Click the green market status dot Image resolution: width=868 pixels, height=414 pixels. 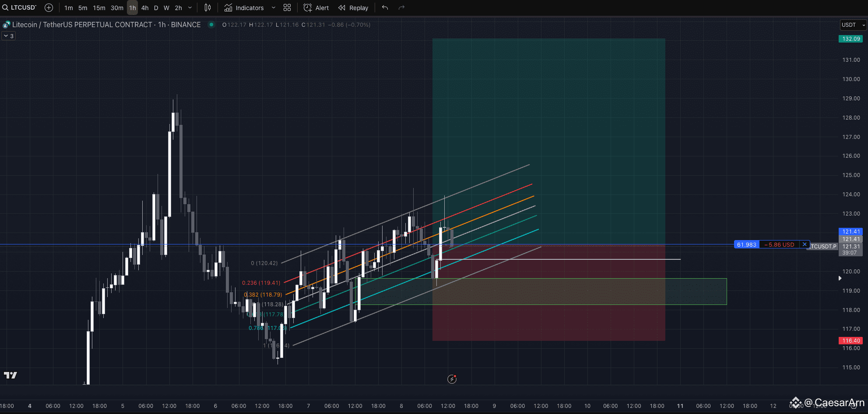pyautogui.click(x=211, y=25)
